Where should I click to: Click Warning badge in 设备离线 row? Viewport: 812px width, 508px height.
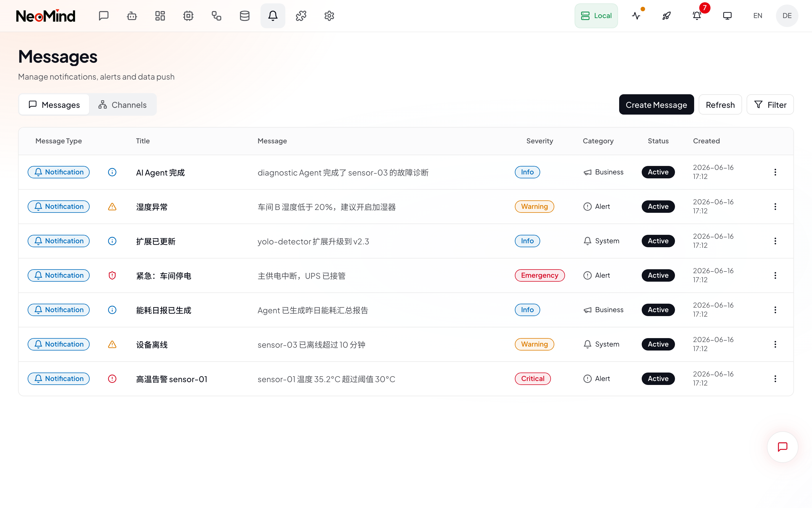pyautogui.click(x=534, y=344)
